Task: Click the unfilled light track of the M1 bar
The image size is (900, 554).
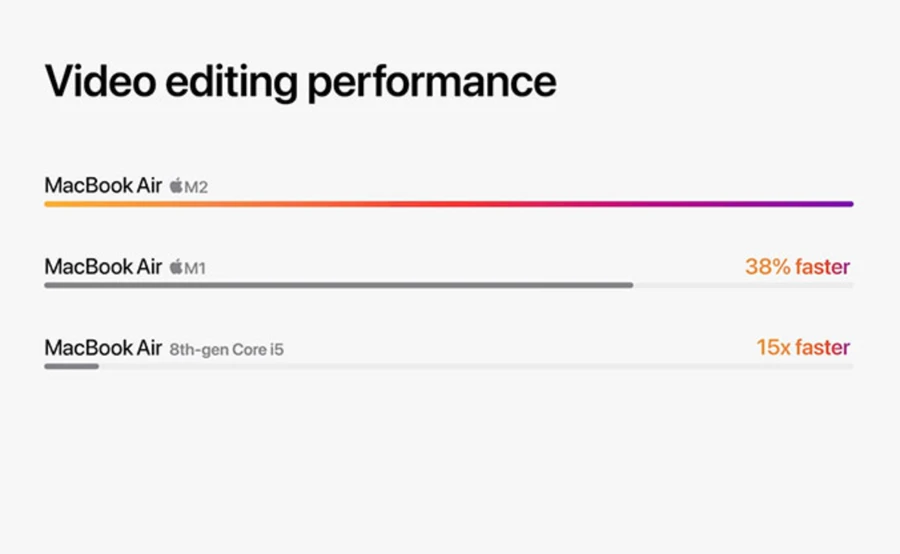Action: pos(744,285)
